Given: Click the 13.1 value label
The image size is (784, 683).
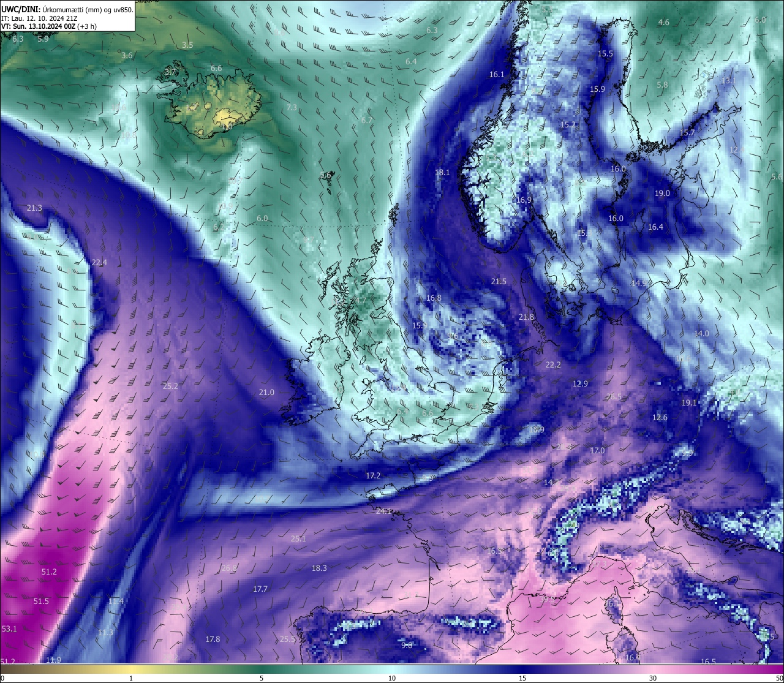Looking at the screenshot, I should 729,81.
